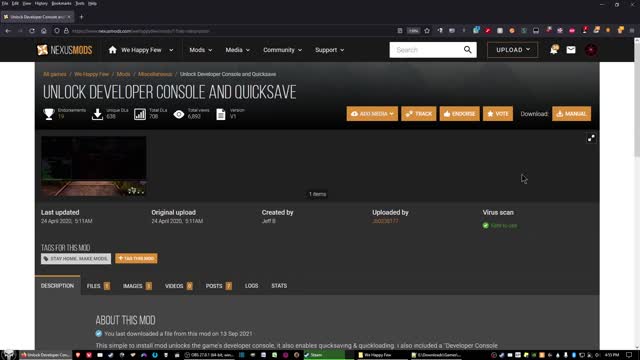Open the uploader's profile link
The image size is (640, 360).
[385, 221]
